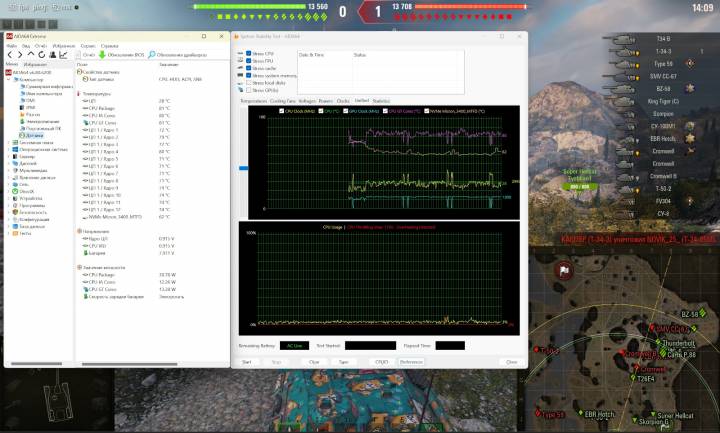The image size is (720, 433).
Task: Click green arrow Обновления BIOS
Action: 102,55
